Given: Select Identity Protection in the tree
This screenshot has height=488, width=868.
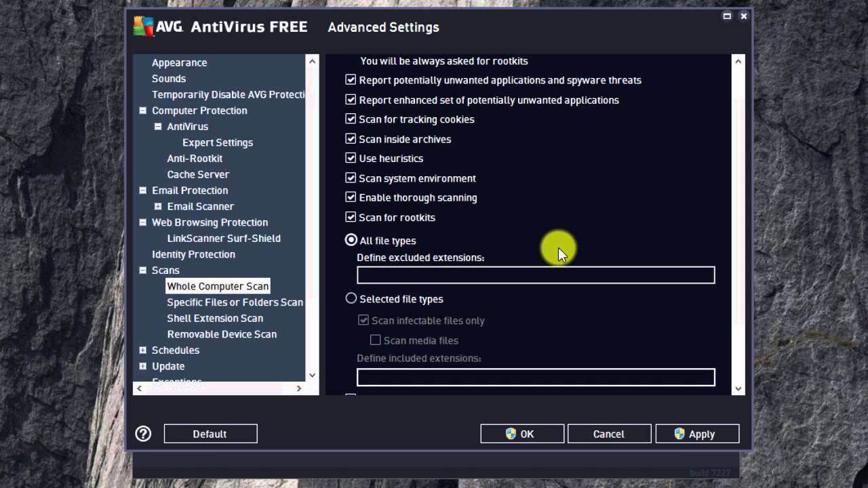Looking at the screenshot, I should click(x=193, y=254).
